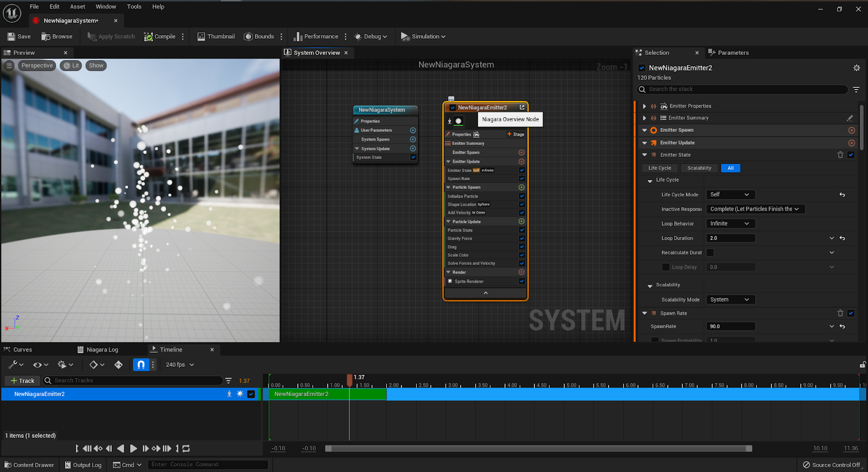The image size is (868, 472).
Task: Switch to the Parameters tab
Action: [728, 53]
